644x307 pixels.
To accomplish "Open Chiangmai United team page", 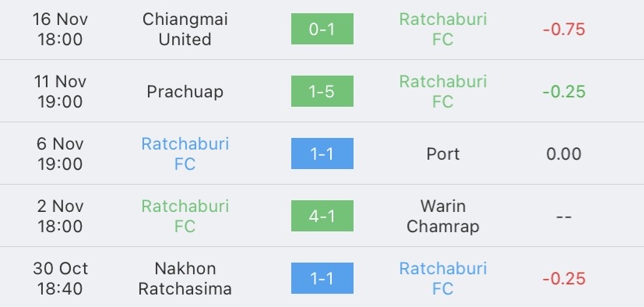I will pos(185,29).
